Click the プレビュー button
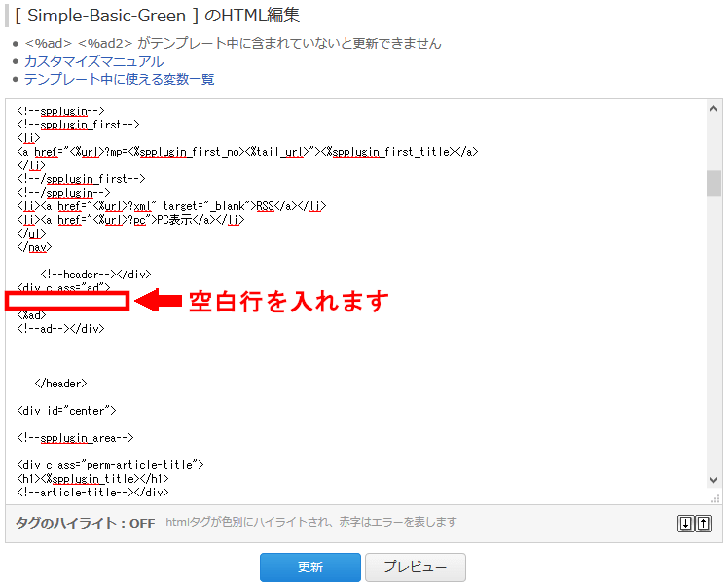The height and width of the screenshot is (586, 728). tap(415, 567)
